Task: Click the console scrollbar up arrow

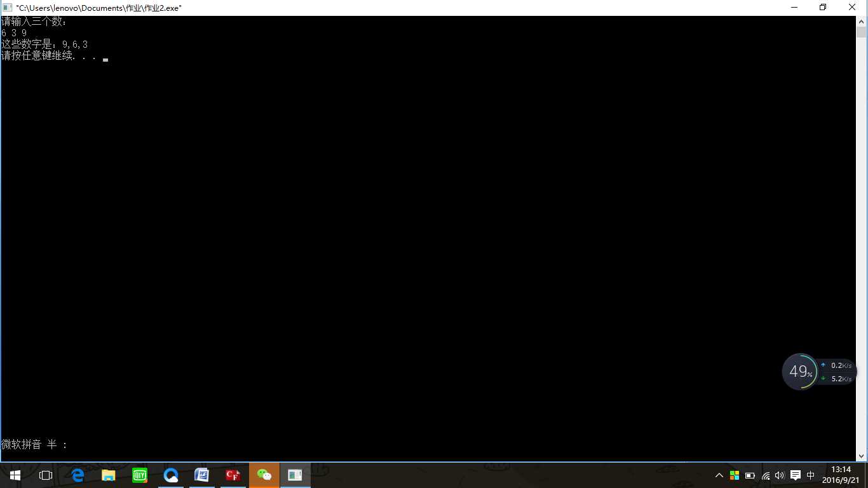Action: [861, 21]
